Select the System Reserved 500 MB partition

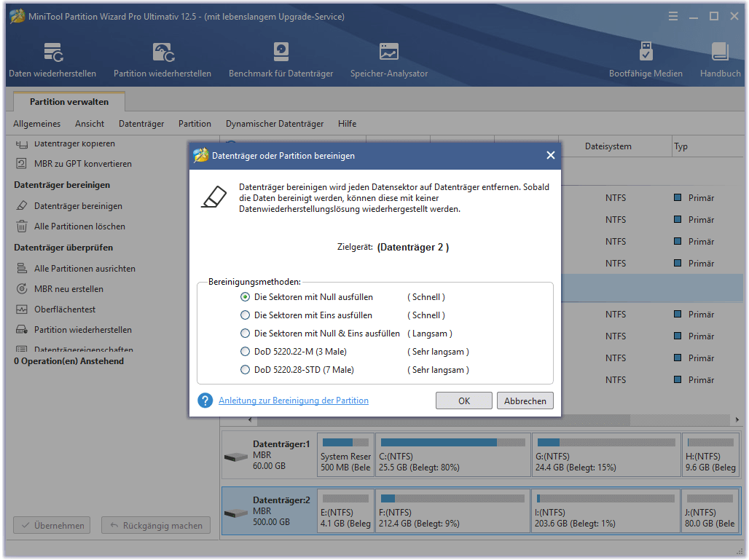tap(345, 454)
